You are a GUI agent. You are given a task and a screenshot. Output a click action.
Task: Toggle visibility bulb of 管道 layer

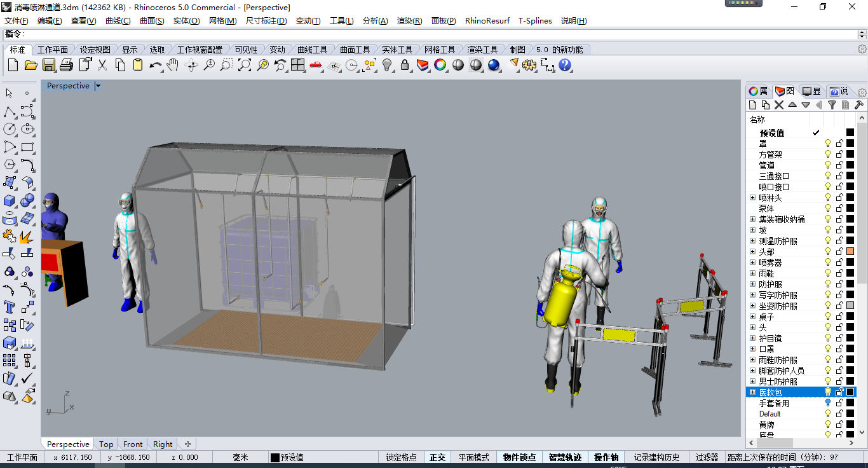[x=828, y=165]
